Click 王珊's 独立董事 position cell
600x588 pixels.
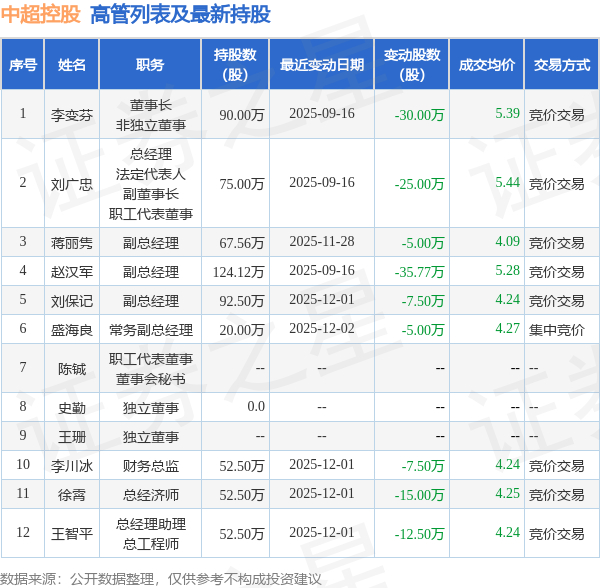(150, 437)
